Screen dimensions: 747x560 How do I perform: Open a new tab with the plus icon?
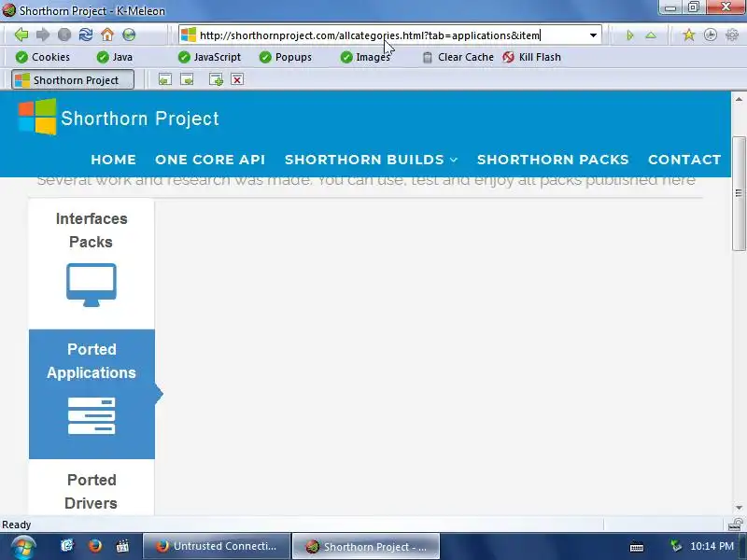217,79
